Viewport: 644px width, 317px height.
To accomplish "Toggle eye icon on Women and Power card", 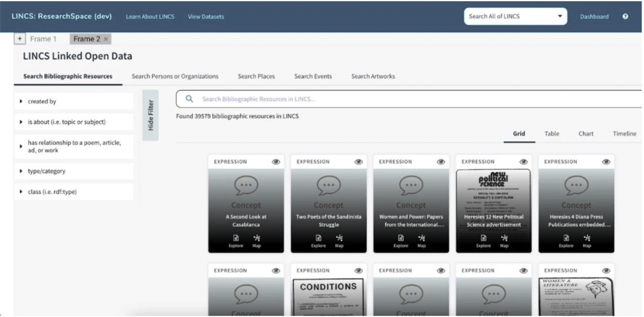I will point(441,162).
